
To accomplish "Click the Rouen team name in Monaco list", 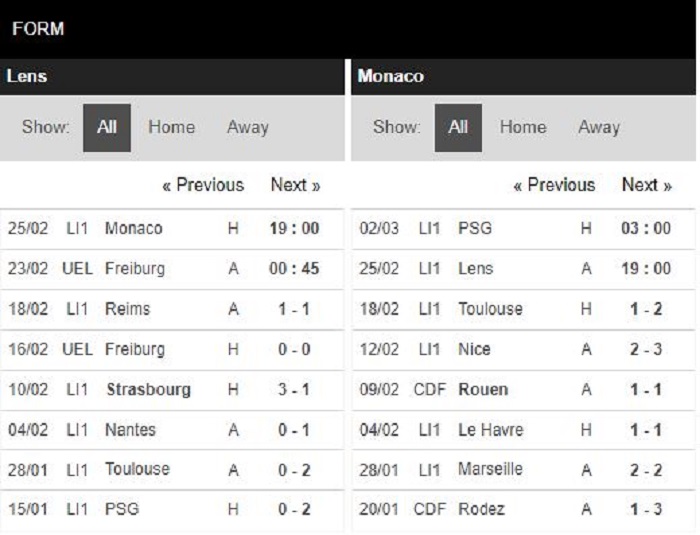I will pyautogui.click(x=483, y=390).
